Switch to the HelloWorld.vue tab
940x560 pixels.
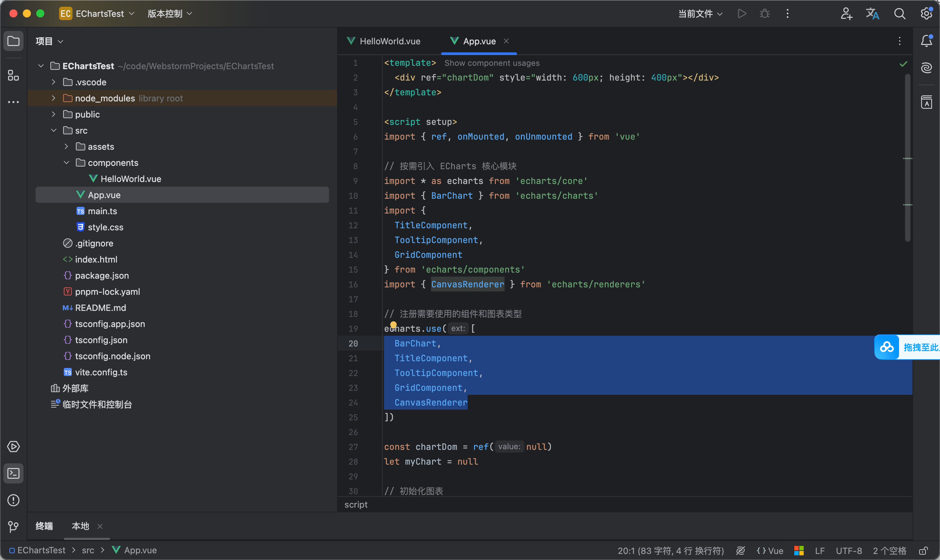[x=384, y=41]
